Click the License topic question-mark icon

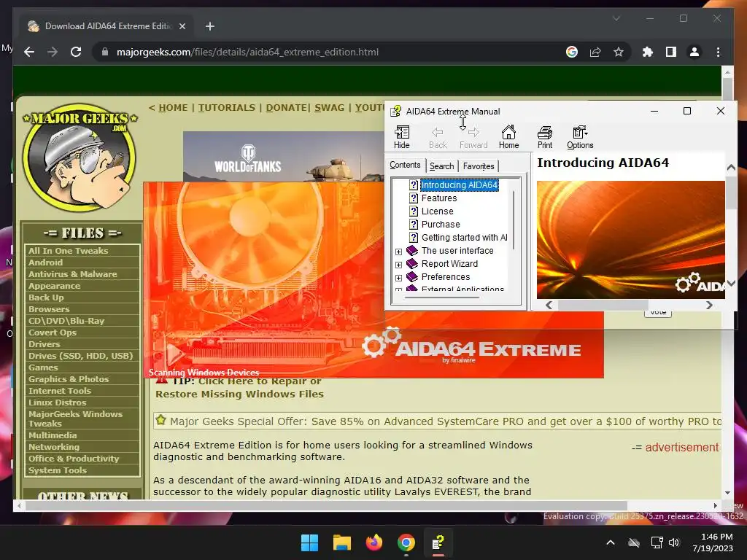point(414,211)
